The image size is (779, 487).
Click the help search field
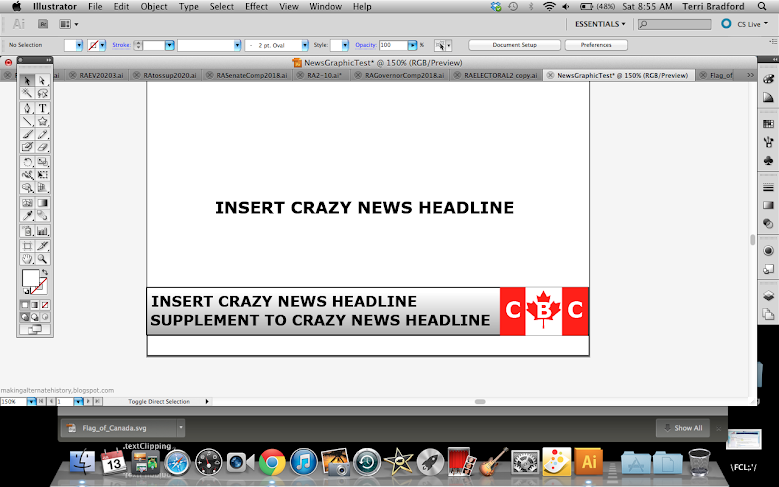pyautogui.click(x=675, y=24)
